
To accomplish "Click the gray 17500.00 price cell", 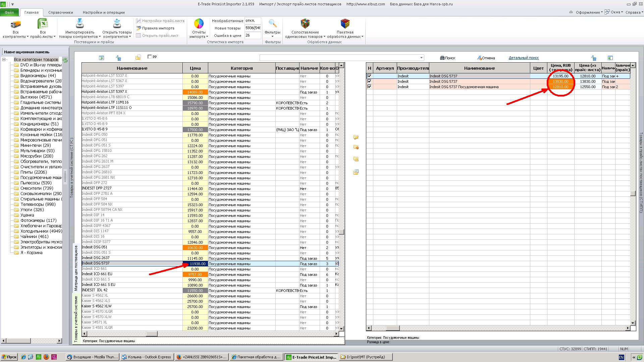I will 195,130.
